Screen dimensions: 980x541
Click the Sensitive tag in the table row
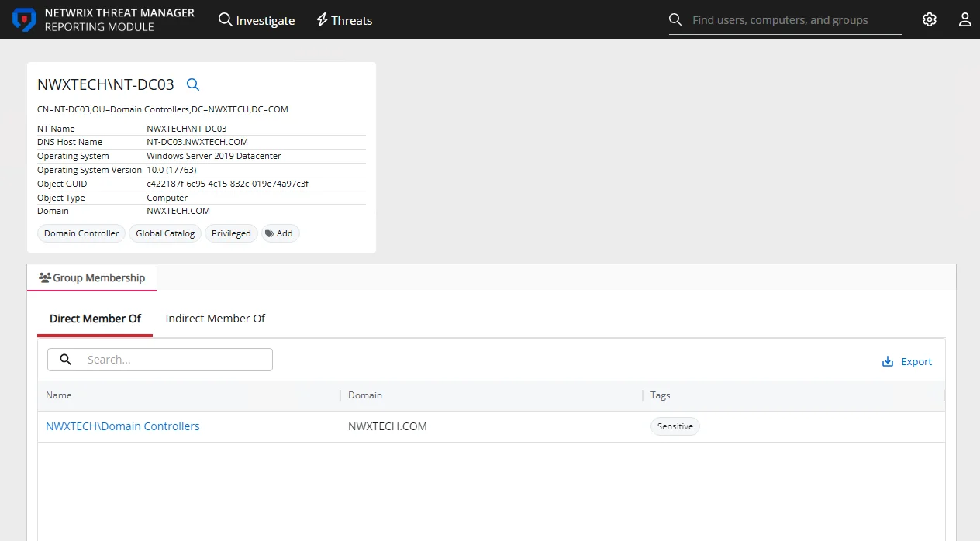tap(675, 426)
